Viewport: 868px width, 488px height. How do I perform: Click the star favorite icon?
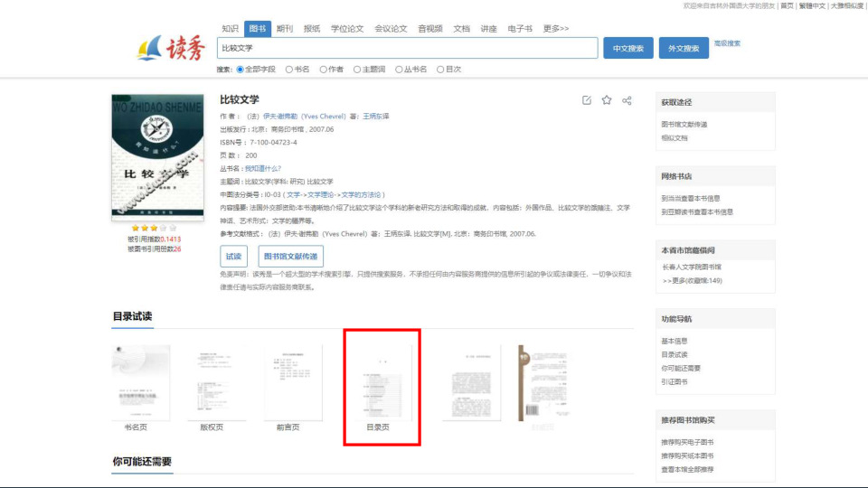[x=607, y=100]
